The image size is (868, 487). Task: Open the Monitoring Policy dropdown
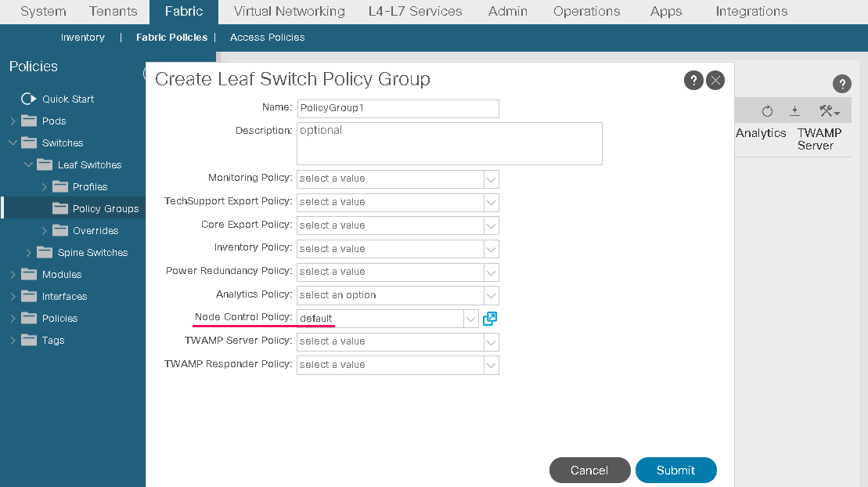click(x=491, y=179)
